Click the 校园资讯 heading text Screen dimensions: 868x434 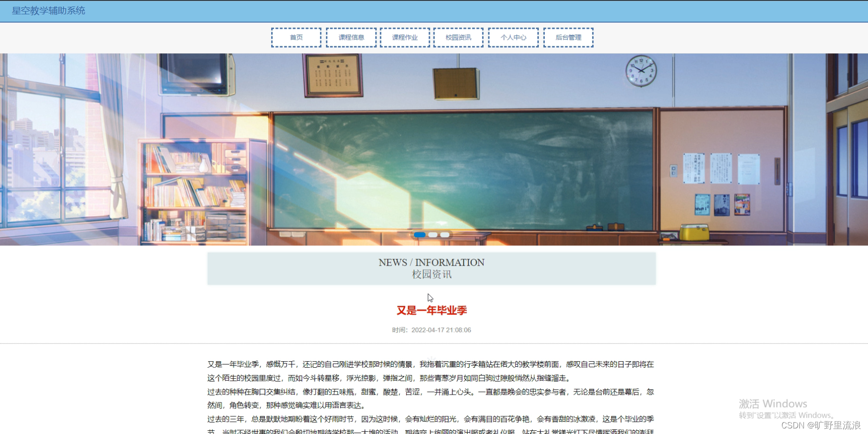coord(431,274)
